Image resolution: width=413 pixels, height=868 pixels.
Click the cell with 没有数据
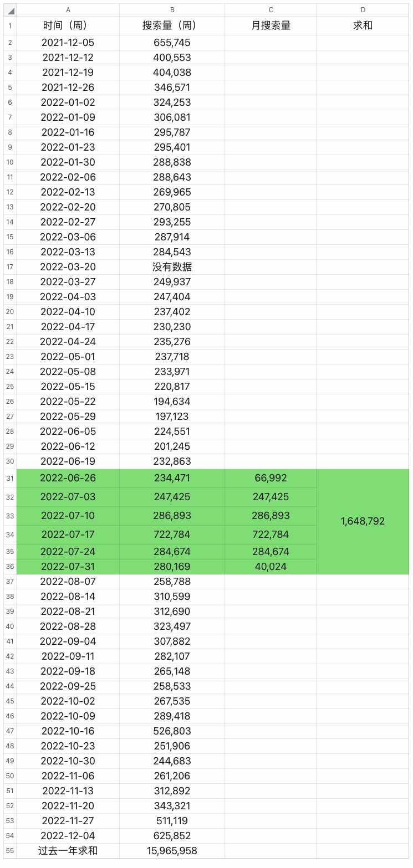pyautogui.click(x=172, y=267)
